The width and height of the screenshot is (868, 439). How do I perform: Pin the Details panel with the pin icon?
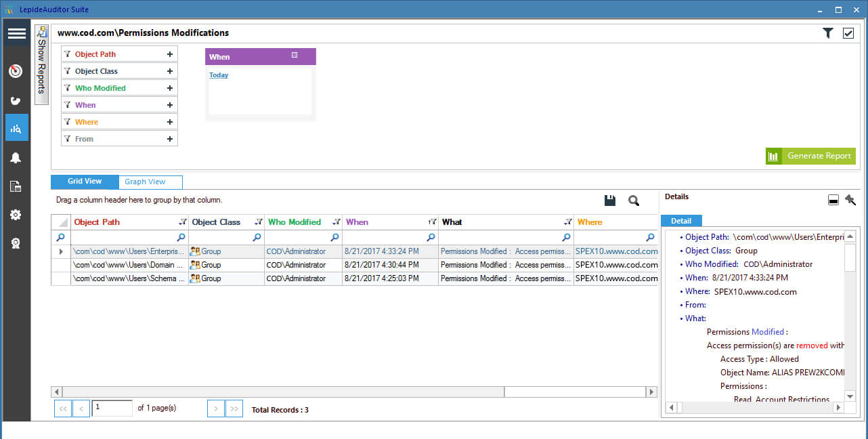tap(850, 200)
